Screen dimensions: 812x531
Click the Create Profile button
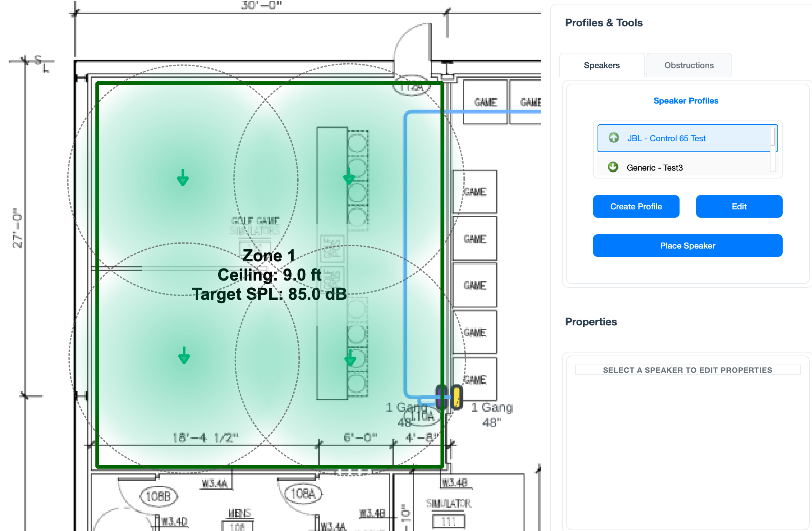[x=636, y=206]
